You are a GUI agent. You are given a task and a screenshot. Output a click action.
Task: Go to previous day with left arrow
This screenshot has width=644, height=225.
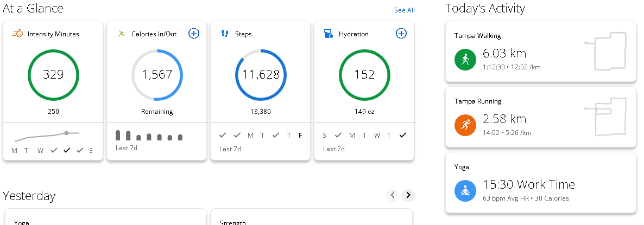tap(393, 196)
